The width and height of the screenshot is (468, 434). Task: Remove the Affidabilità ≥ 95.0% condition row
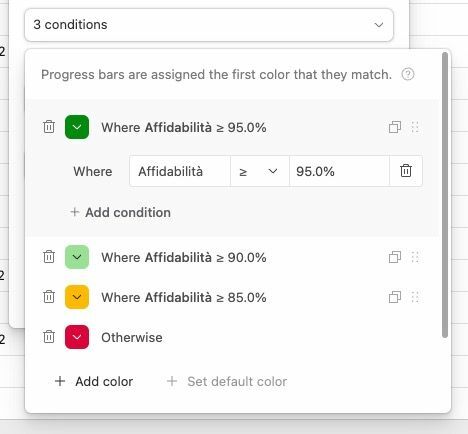point(406,171)
